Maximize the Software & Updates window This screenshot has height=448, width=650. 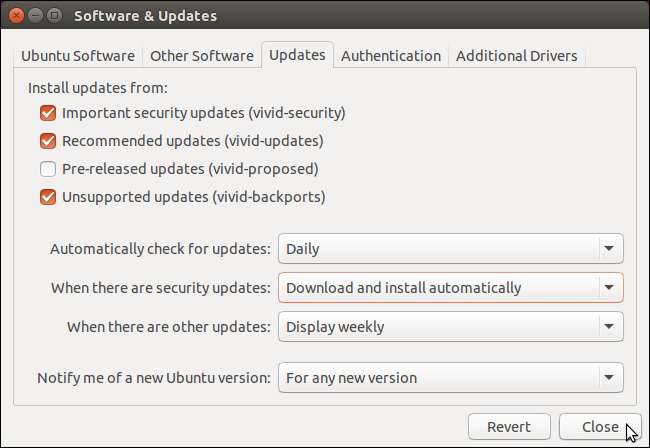pos(54,16)
